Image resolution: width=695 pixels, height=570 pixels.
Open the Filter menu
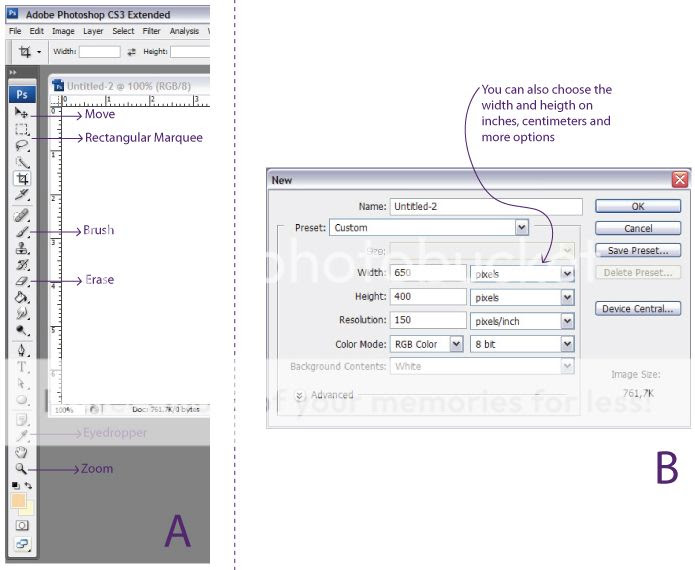click(x=151, y=31)
